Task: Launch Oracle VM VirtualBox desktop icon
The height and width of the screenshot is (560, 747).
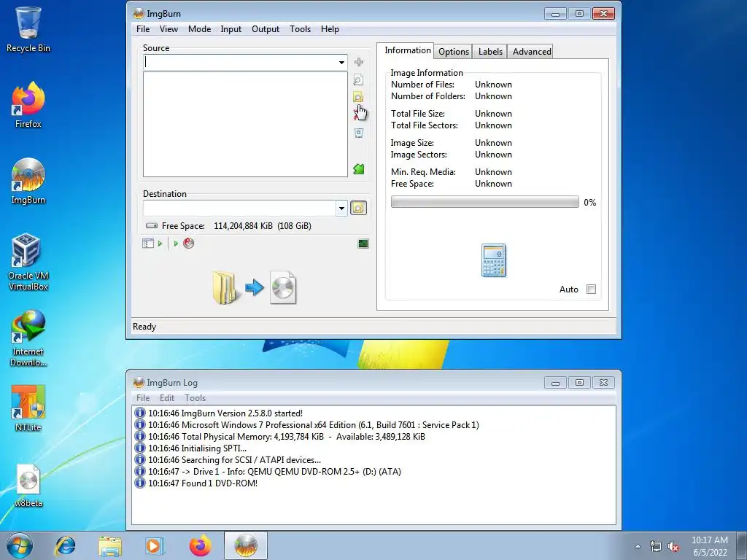Action: (28, 262)
